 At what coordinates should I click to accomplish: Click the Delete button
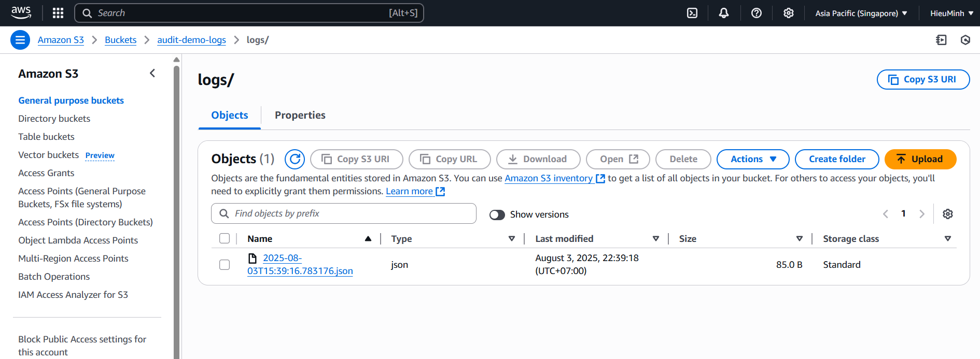click(683, 159)
